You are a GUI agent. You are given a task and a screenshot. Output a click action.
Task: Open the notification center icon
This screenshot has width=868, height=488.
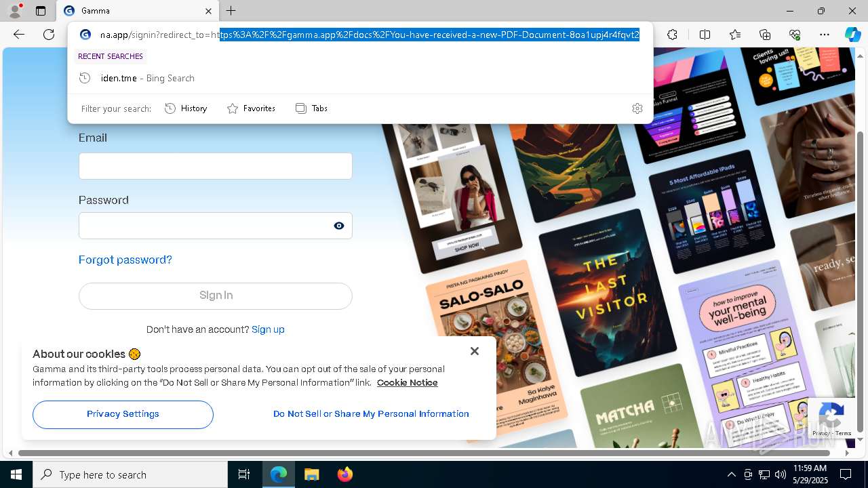(846, 474)
